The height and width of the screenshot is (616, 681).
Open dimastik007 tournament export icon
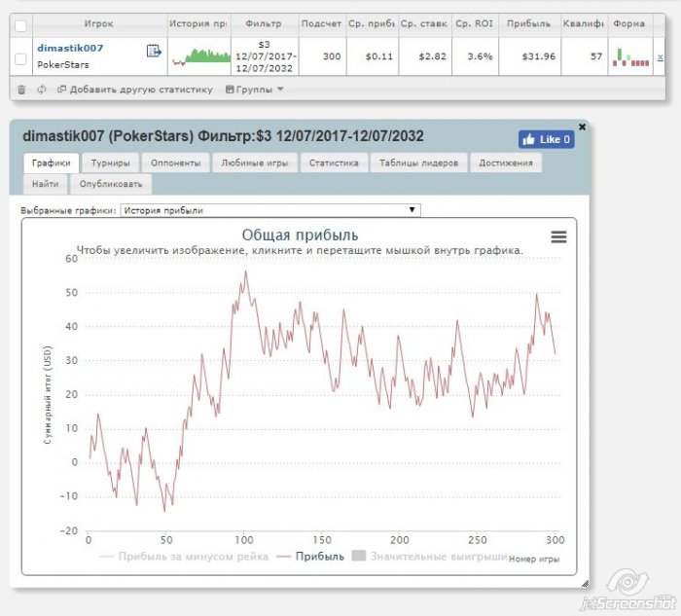tap(154, 52)
